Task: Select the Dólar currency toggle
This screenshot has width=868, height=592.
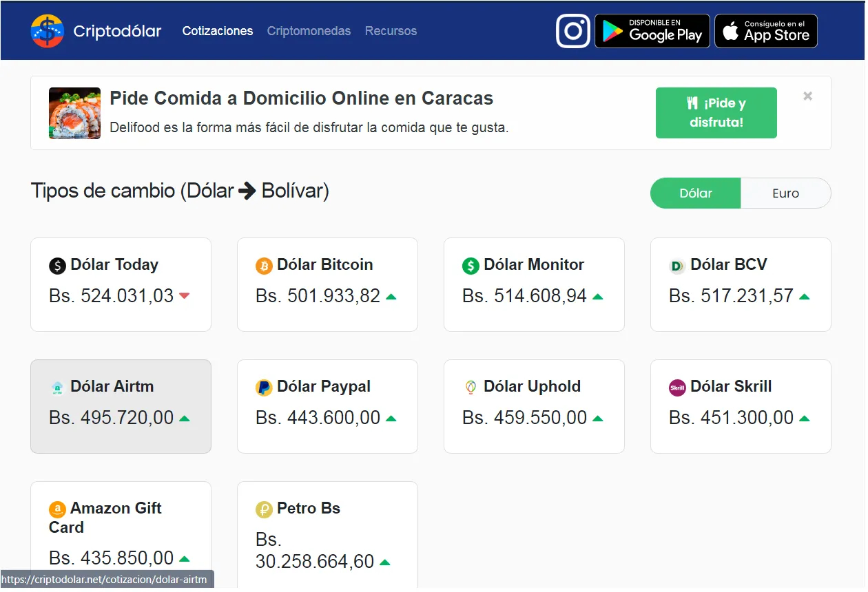Action: (x=696, y=193)
